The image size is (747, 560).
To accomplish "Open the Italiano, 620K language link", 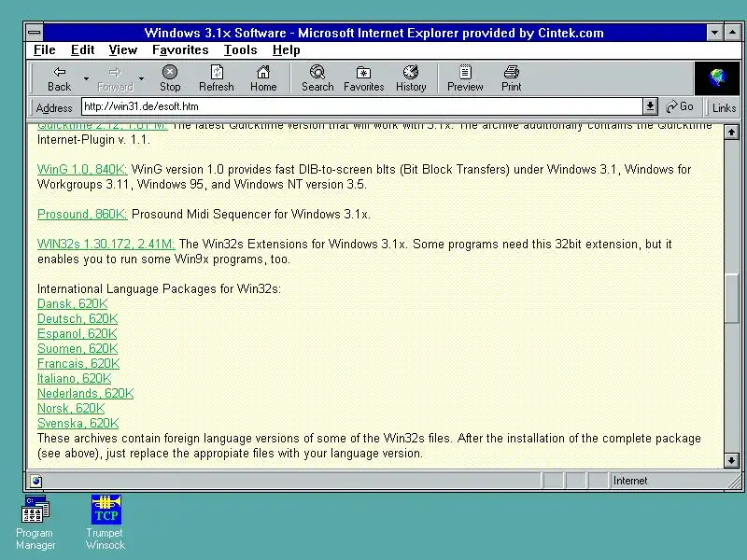I will coord(74,379).
